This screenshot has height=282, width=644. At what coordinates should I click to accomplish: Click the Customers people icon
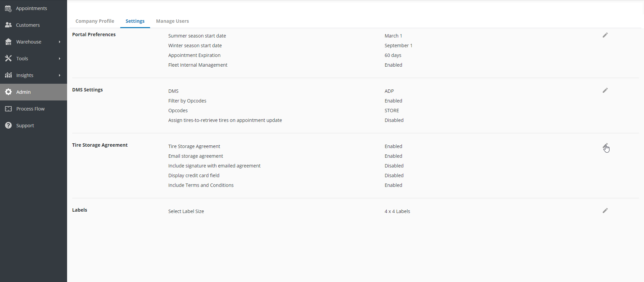click(8, 25)
